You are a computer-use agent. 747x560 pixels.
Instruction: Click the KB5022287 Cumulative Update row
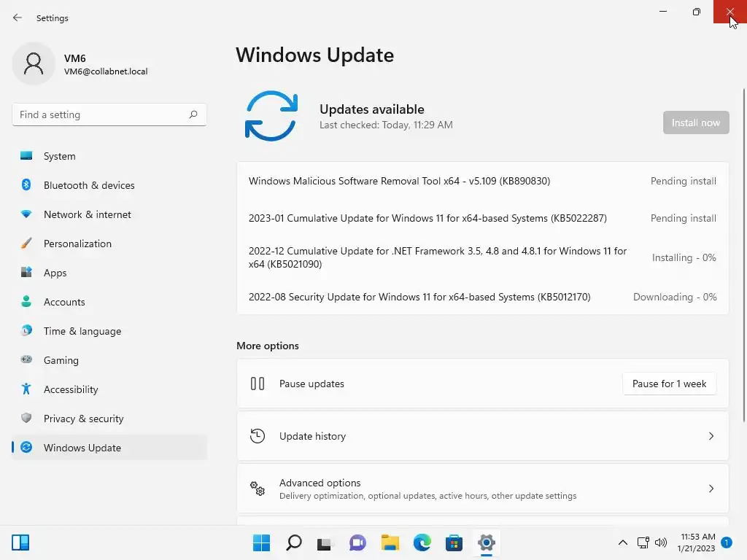tap(482, 218)
